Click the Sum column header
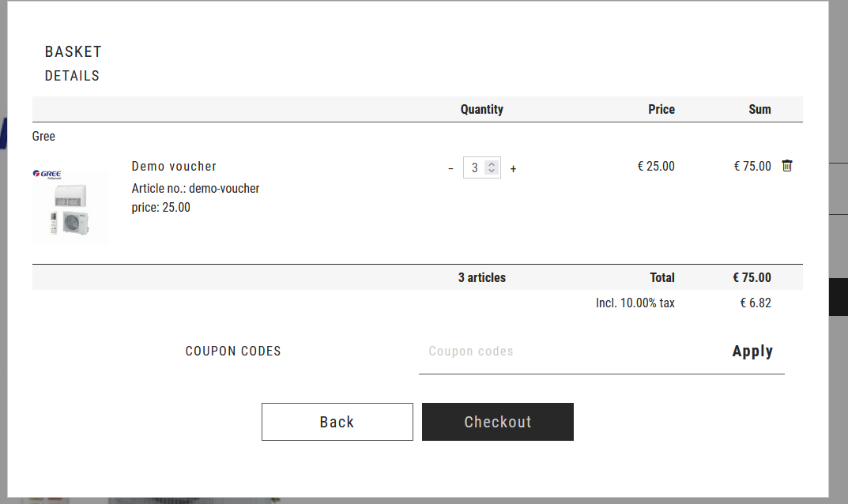The height and width of the screenshot is (504, 848). (759, 109)
